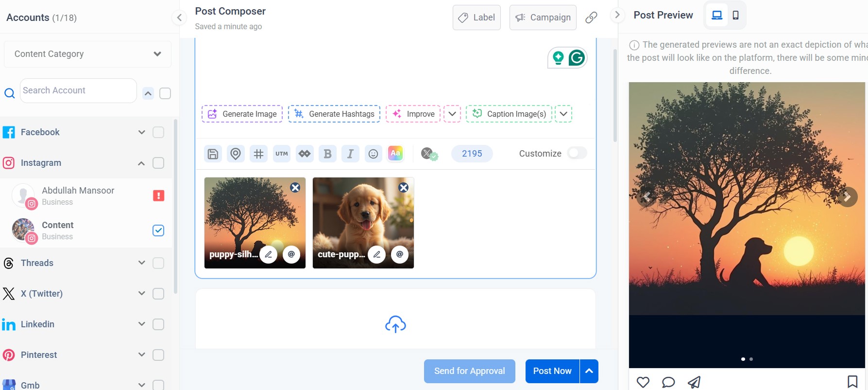This screenshot has height=390, width=868.
Task: Open the Improve options dropdown arrow
Action: [452, 114]
